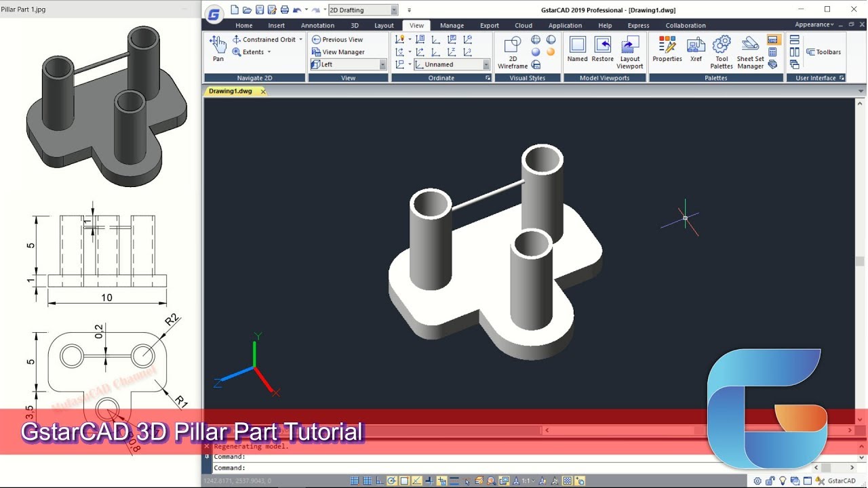Create a new drawing from quick access
Image resolution: width=868 pixels, height=488 pixels.
[235, 10]
